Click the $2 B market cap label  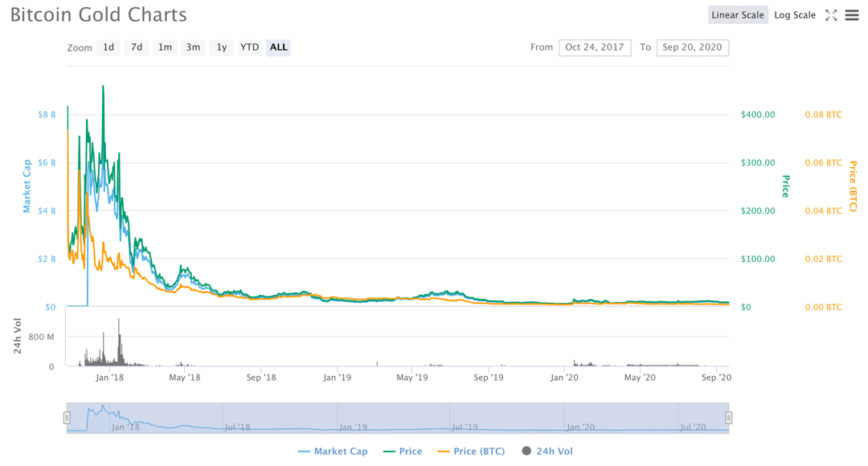tap(47, 259)
